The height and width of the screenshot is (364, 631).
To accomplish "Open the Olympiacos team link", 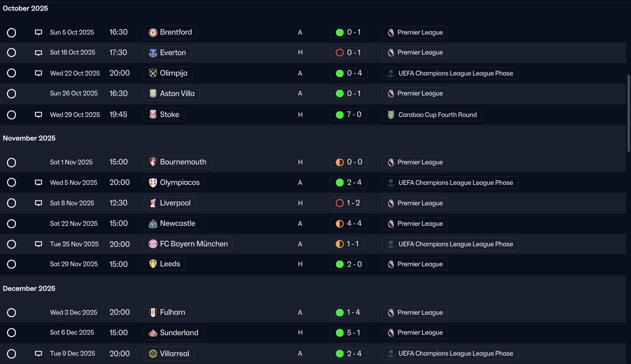I will pyautogui.click(x=174, y=183).
